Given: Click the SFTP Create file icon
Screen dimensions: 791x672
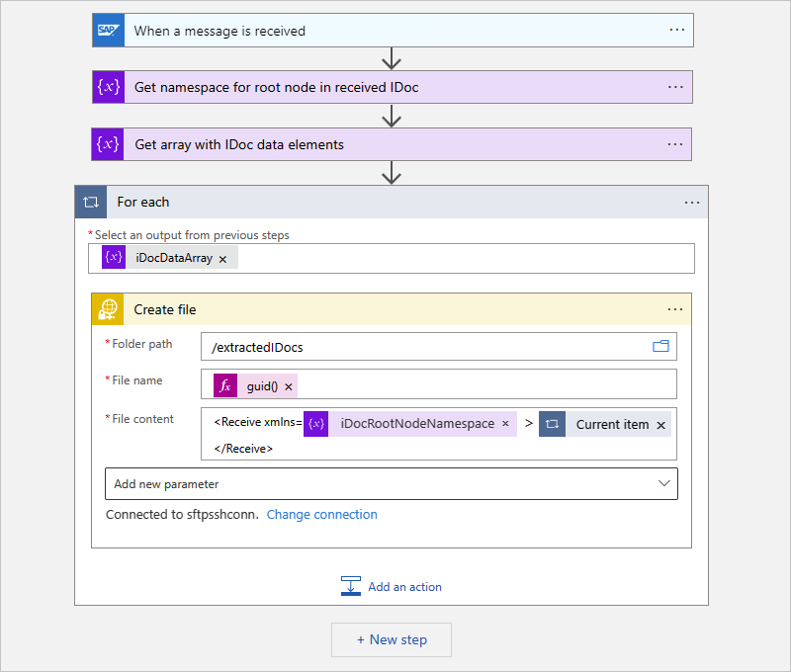Looking at the screenshot, I should point(108,309).
